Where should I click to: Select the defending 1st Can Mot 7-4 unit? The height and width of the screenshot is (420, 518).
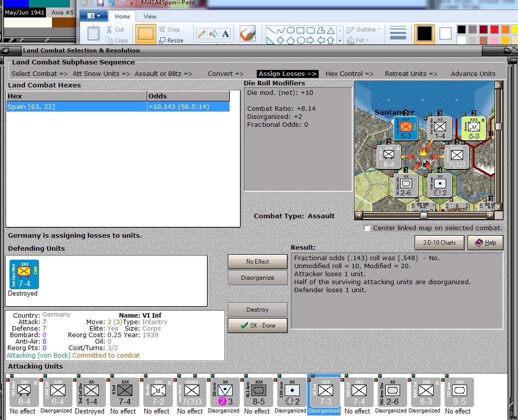pyautogui.click(x=24, y=274)
